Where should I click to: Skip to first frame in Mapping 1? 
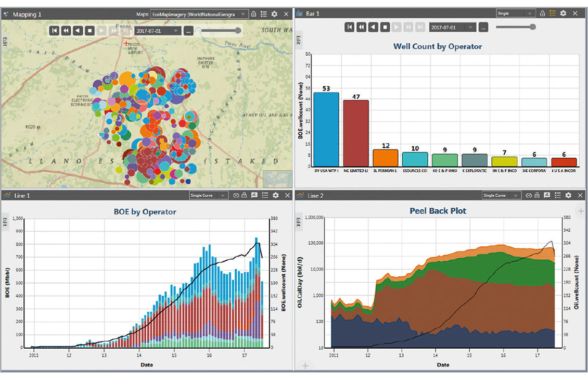(x=54, y=31)
